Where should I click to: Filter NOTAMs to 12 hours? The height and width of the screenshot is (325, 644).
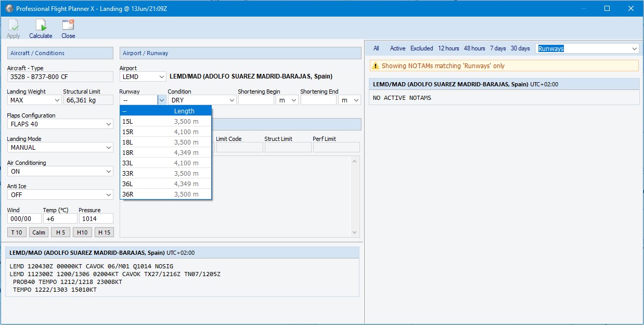tap(448, 48)
